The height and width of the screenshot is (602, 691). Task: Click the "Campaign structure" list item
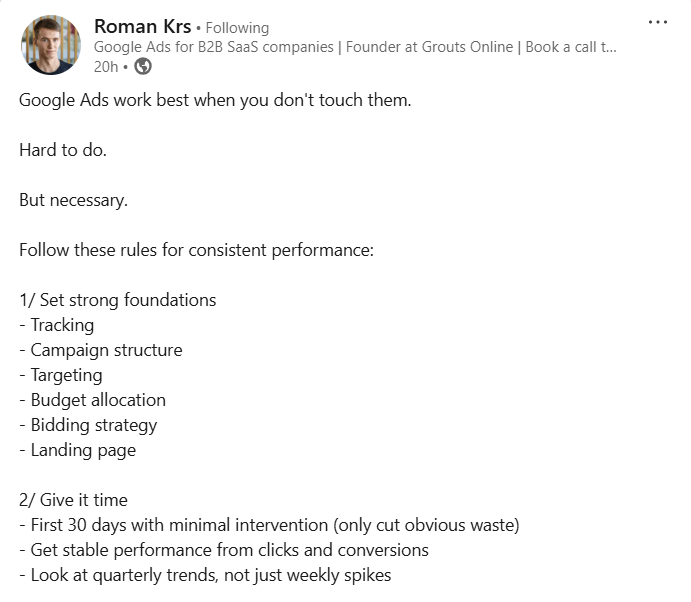[x=106, y=350]
